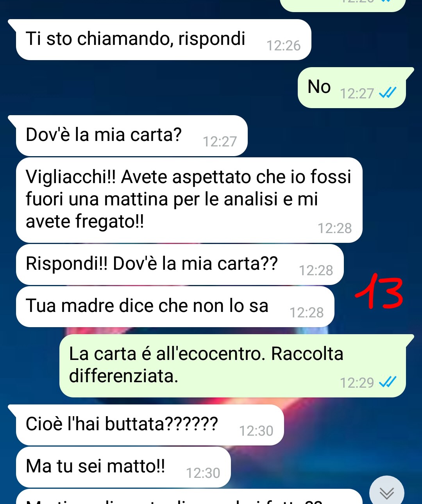
Task: Tap the 12:26 timestamp on the first message
Action: click(283, 46)
